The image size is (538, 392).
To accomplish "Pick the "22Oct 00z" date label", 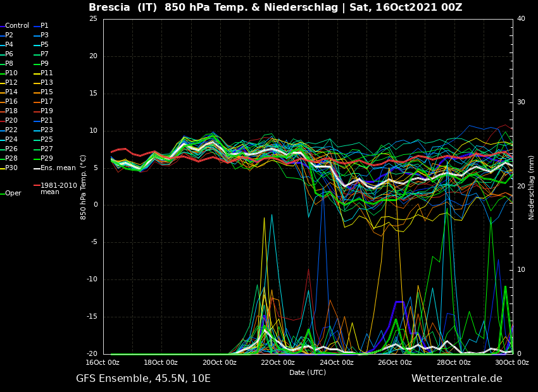I will [x=279, y=362].
